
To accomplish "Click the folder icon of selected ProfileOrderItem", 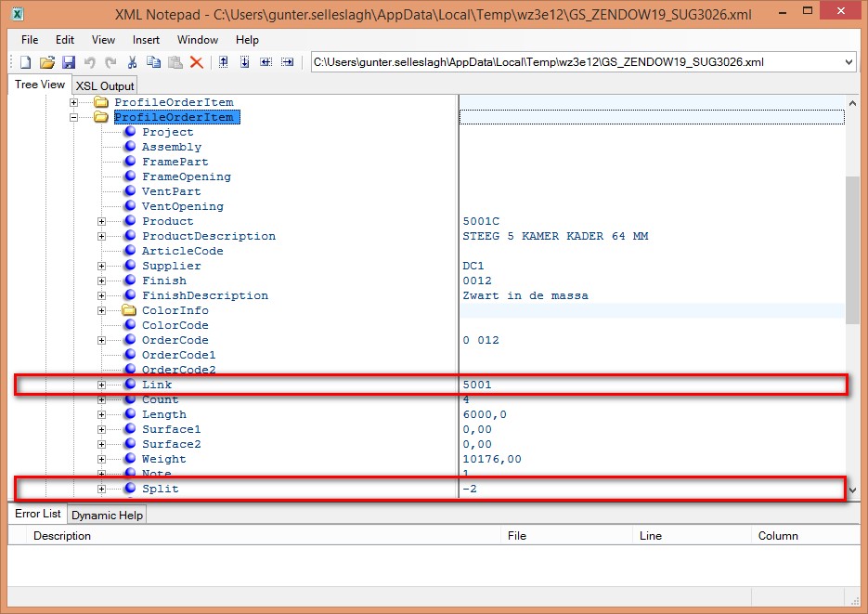I will 101,117.
